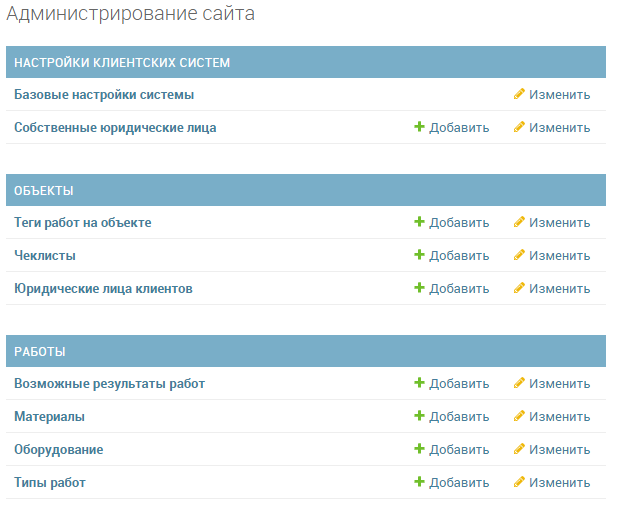Open the Работы section header link
This screenshot has width=626, height=511.
click(40, 352)
